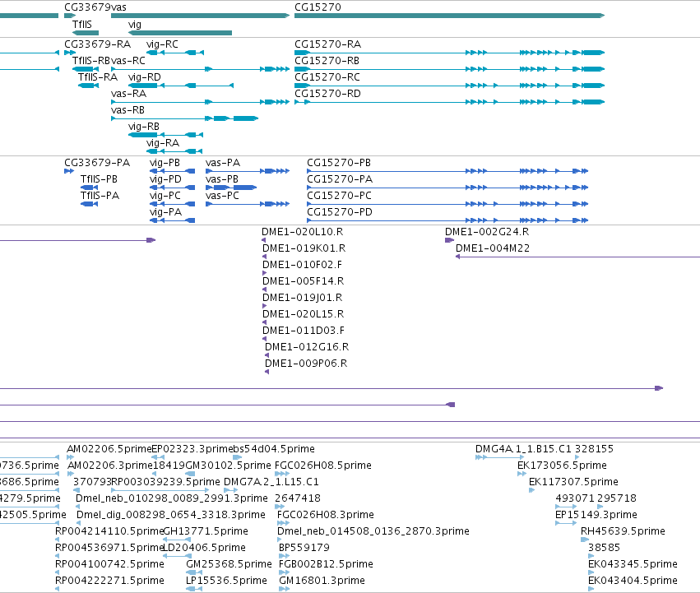Click EST EK043404.5prime label
This screenshot has height=593, width=700.
point(633,581)
